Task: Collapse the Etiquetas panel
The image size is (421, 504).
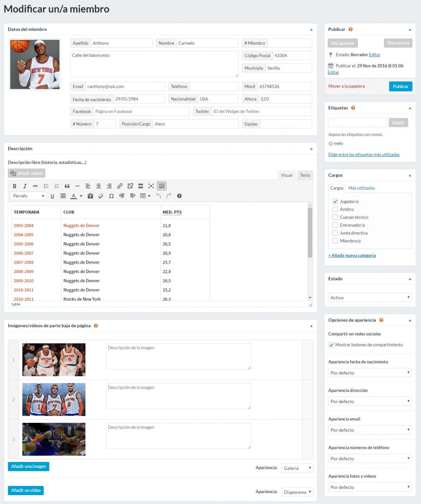Action: tap(410, 108)
